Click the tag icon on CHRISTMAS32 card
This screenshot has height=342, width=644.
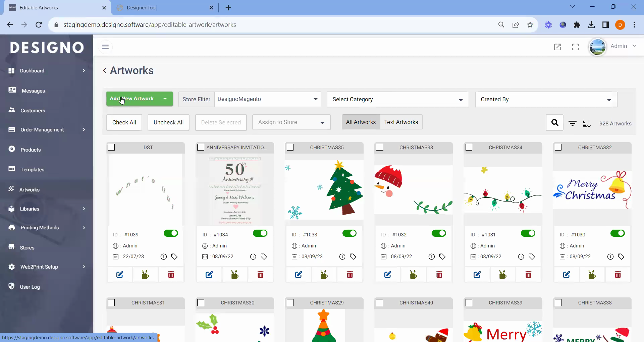click(621, 256)
